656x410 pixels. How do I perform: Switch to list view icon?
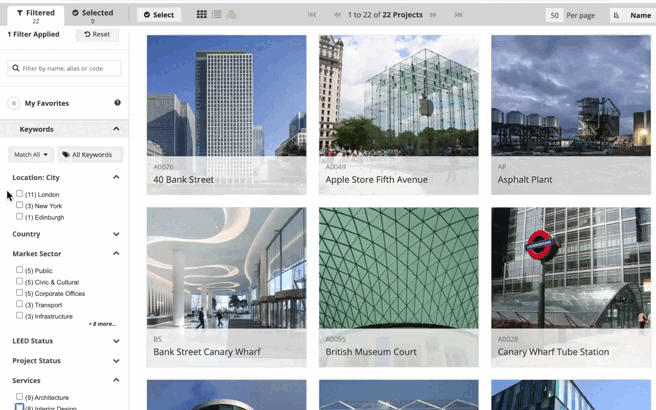click(217, 15)
